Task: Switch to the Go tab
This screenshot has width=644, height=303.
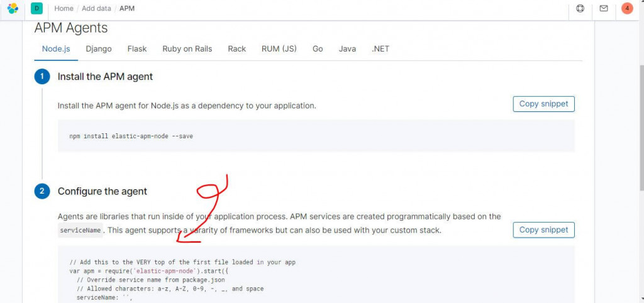Action: pyautogui.click(x=318, y=49)
